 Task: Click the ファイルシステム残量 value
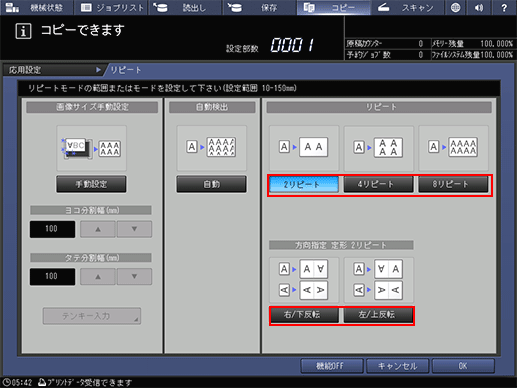496,54
